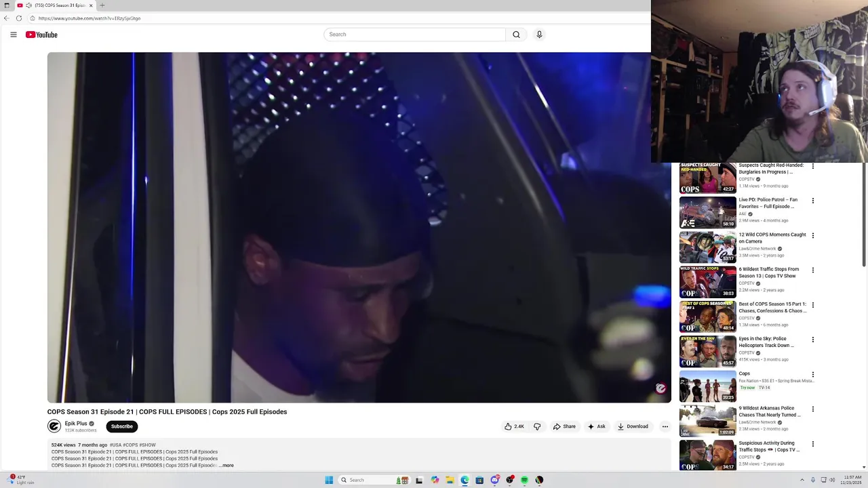868x488 pixels.
Task: Open the Windows Start menu
Action: [x=329, y=480]
